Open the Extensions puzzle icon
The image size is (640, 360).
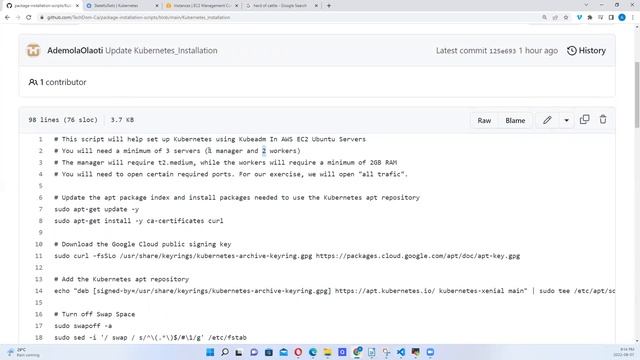click(590, 17)
